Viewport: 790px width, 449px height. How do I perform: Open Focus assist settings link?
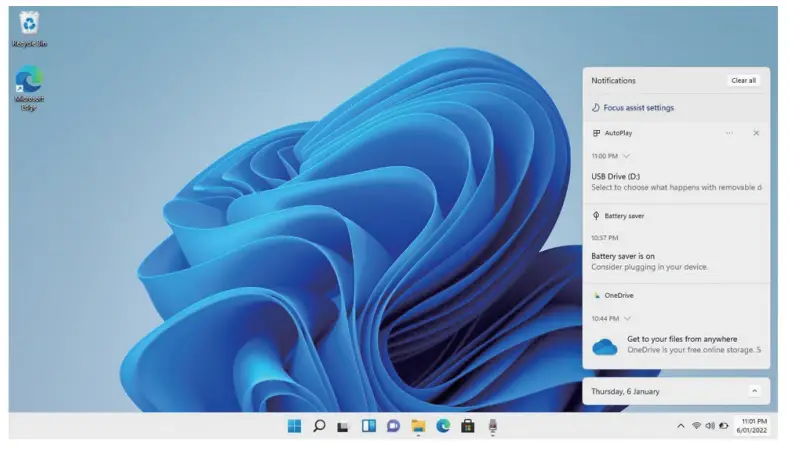coord(638,108)
